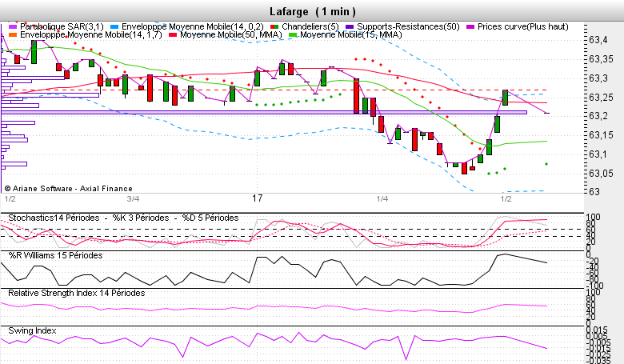
Task: Click the 3/4 marker on the time axis
Action: click(133, 198)
